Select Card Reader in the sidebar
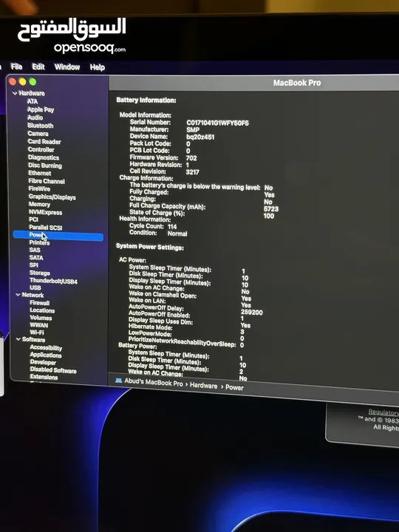The image size is (399, 532). click(44, 141)
